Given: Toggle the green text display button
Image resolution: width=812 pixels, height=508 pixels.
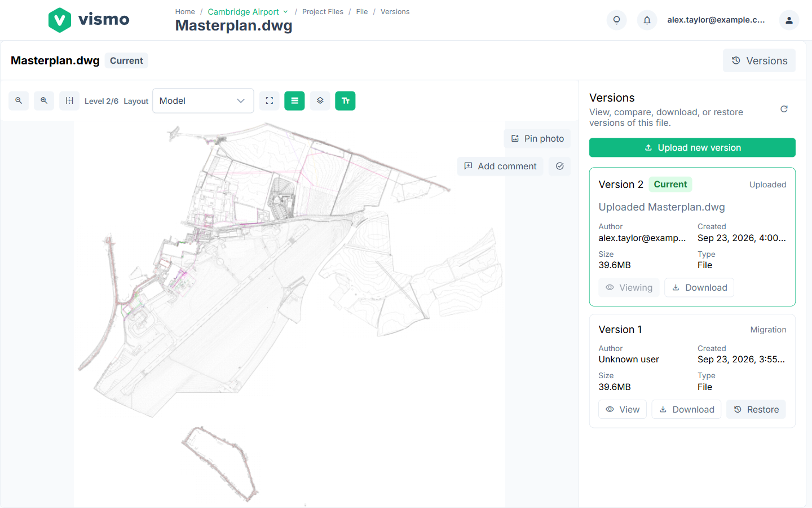Looking at the screenshot, I should [x=345, y=100].
